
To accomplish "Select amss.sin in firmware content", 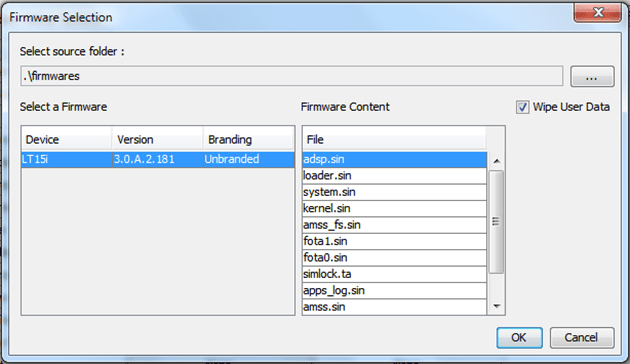I will pos(395,307).
